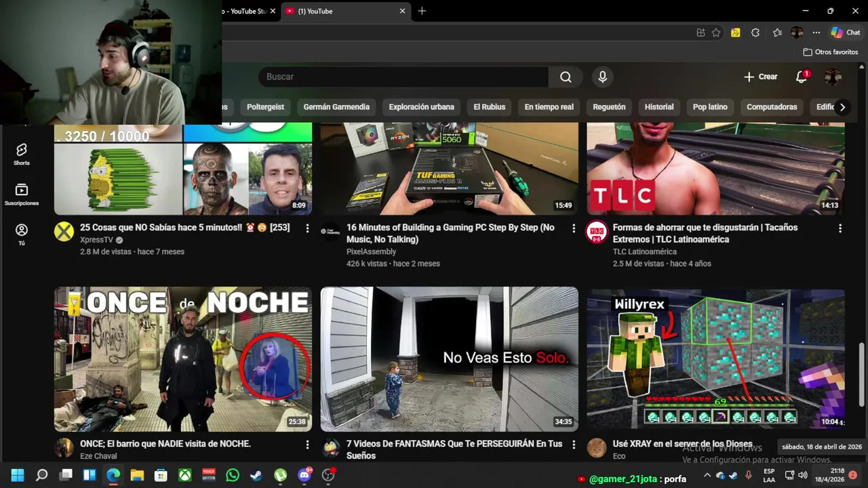Screen dimensions: 868x488
Task: Open Xbox app from the taskbar
Action: 184,475
